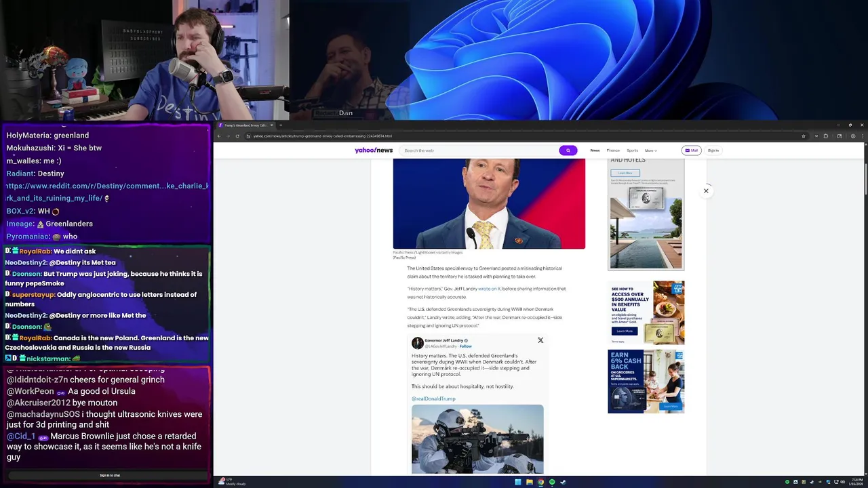Close the Trump's Greenland Envoy tab
868x488 pixels.
tap(271, 125)
